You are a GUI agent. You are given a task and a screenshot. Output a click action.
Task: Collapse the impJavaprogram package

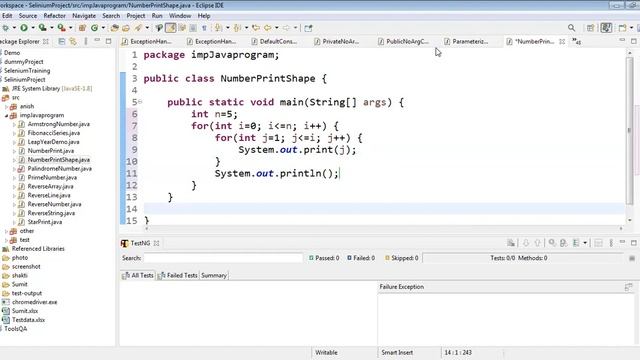(7, 116)
